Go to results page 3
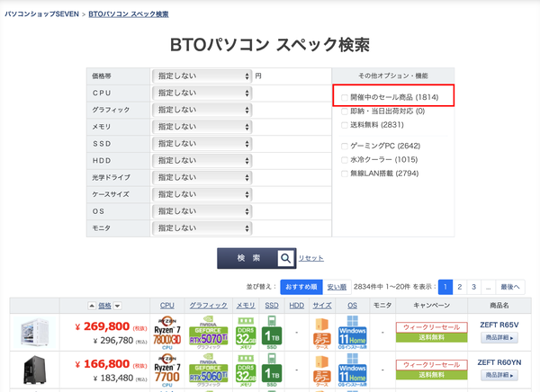The height and width of the screenshot is (392, 540). [474, 287]
